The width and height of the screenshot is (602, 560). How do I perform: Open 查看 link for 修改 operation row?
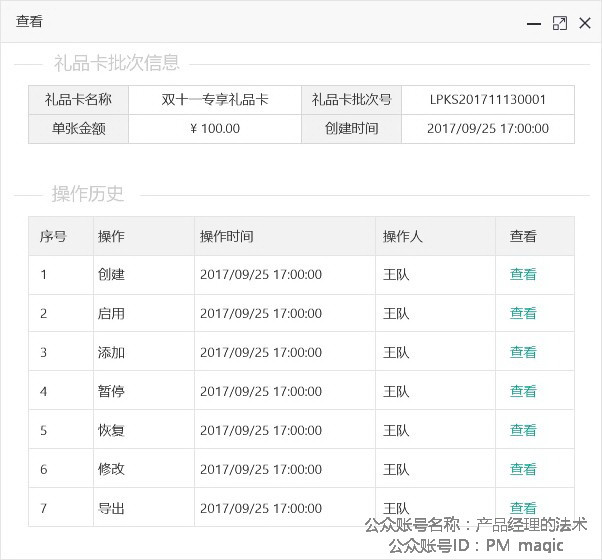pyautogui.click(x=523, y=469)
